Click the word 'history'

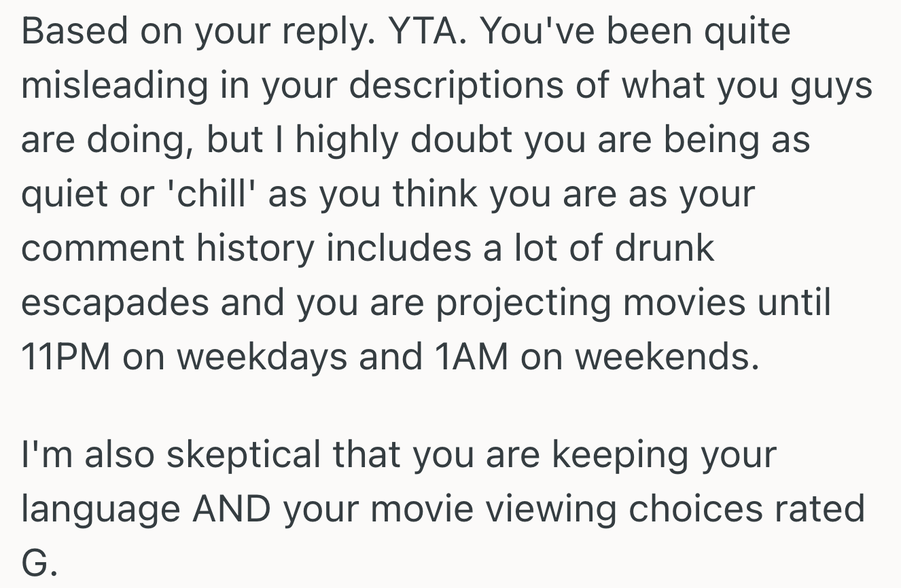click(255, 249)
